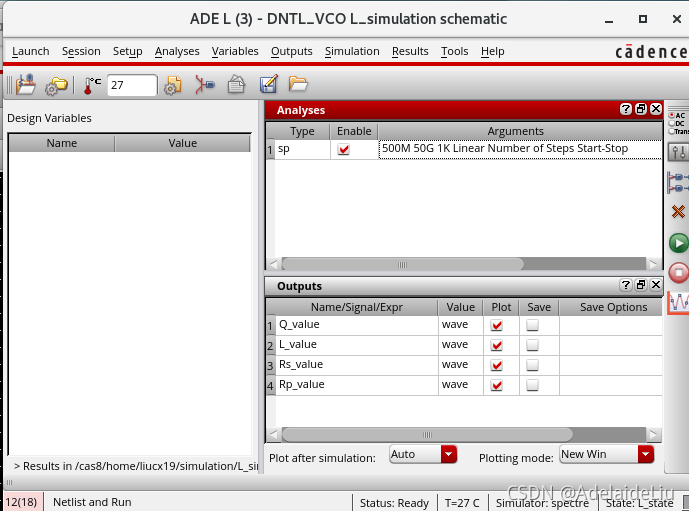Click the orange delete X icon
The image size is (689, 511).
click(678, 212)
